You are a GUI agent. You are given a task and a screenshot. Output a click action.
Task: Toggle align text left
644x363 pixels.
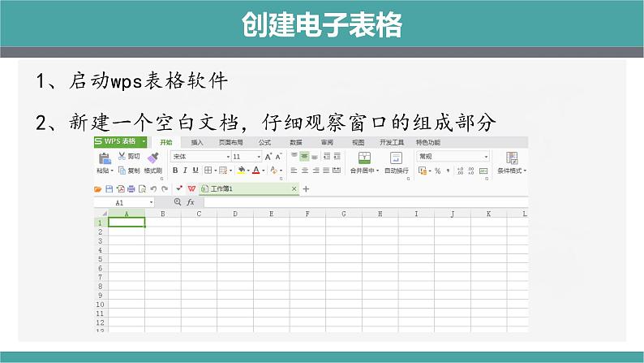click(294, 171)
